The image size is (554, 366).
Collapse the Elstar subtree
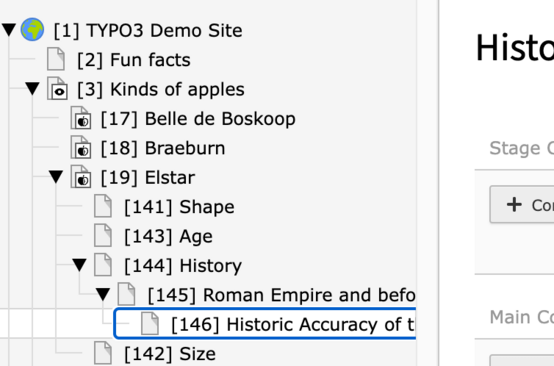(56, 177)
